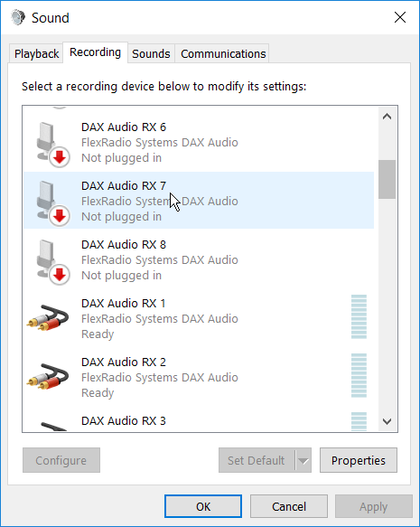The height and width of the screenshot is (527, 420).
Task: Confirm with the OK button
Action: (x=203, y=506)
